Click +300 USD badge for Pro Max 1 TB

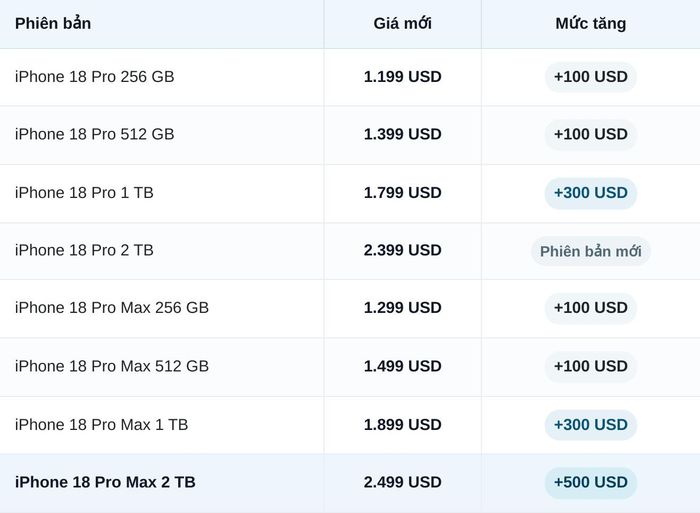tap(590, 425)
